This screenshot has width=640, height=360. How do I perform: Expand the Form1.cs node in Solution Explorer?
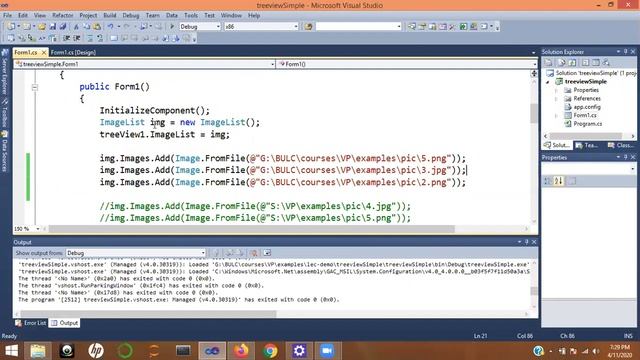point(556,116)
